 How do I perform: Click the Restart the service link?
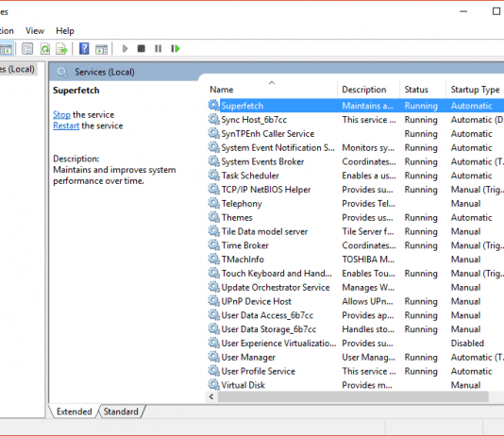pos(66,126)
